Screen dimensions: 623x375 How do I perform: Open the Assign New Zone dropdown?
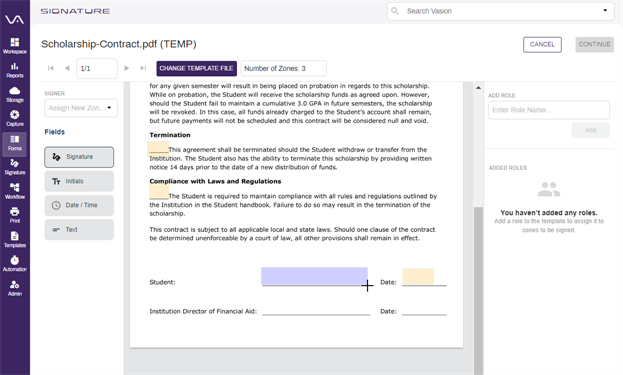(81, 108)
